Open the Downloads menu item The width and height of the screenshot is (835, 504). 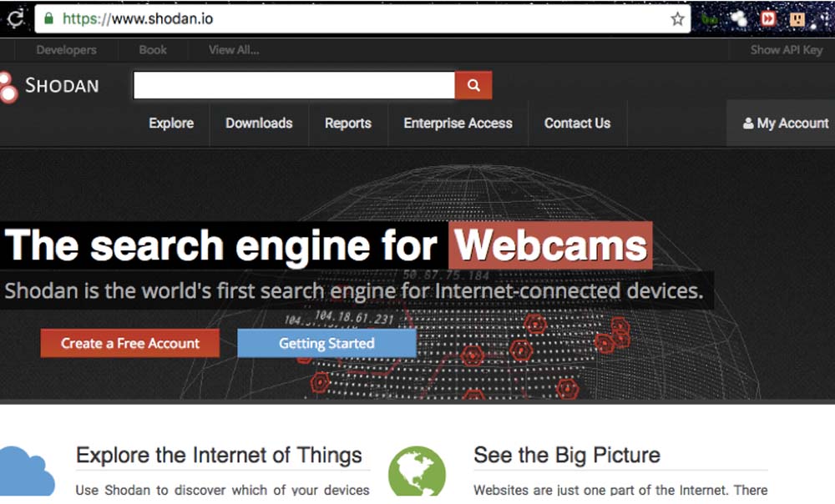[259, 123]
